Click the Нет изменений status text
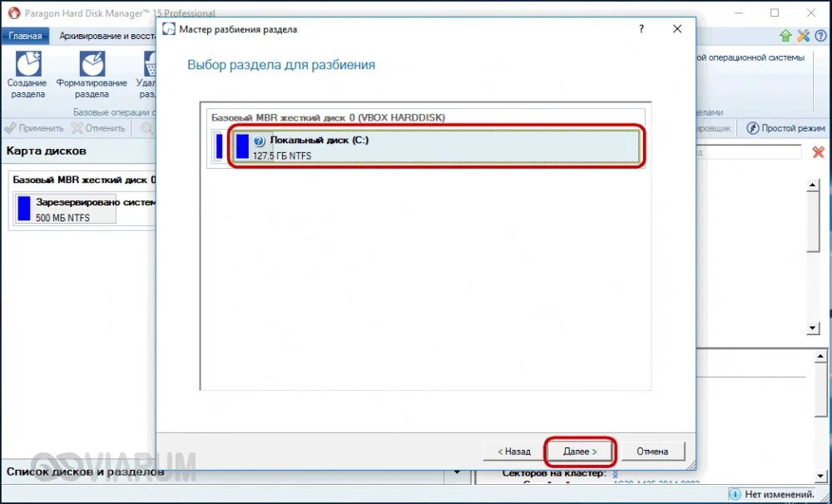 pos(780,494)
